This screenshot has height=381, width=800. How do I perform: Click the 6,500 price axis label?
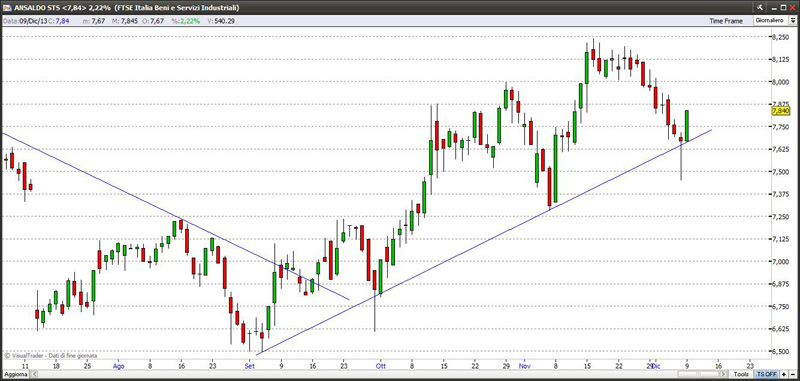[781, 351]
